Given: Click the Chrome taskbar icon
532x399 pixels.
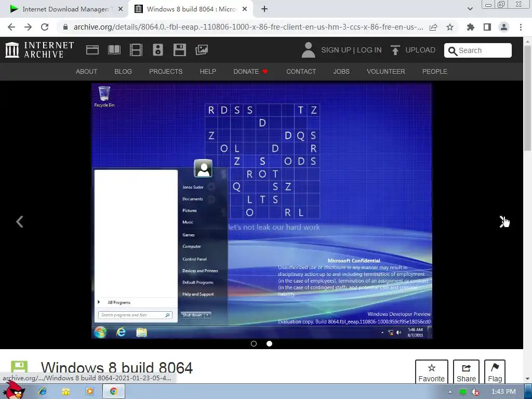Looking at the screenshot, I should coord(114,392).
